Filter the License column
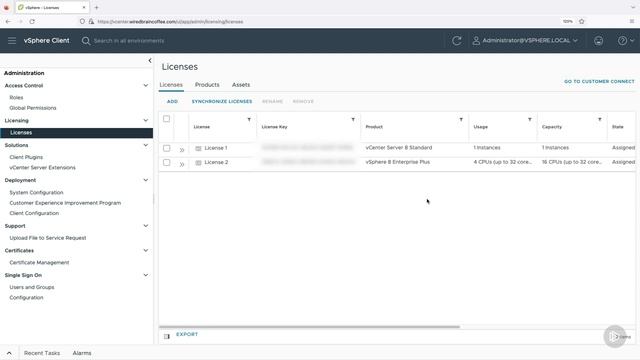640x360 pixels. (x=249, y=120)
